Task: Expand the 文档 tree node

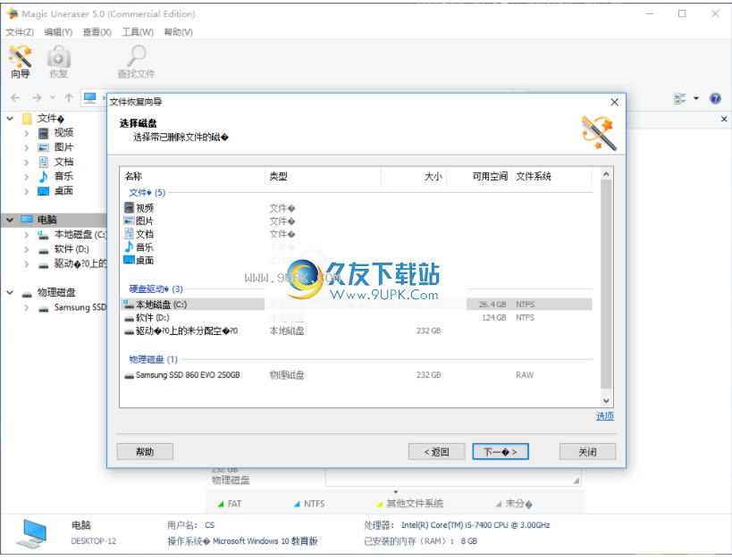Action: (27, 163)
